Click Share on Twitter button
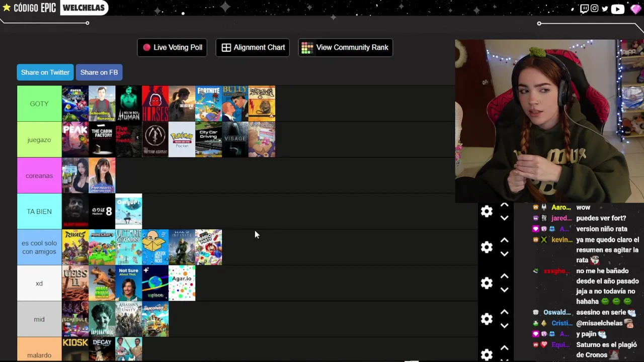 [x=45, y=72]
